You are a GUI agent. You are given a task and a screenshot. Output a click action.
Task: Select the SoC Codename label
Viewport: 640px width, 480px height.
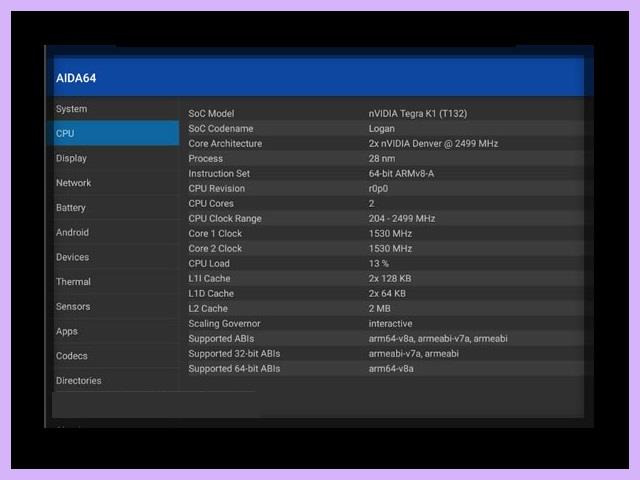coord(221,129)
